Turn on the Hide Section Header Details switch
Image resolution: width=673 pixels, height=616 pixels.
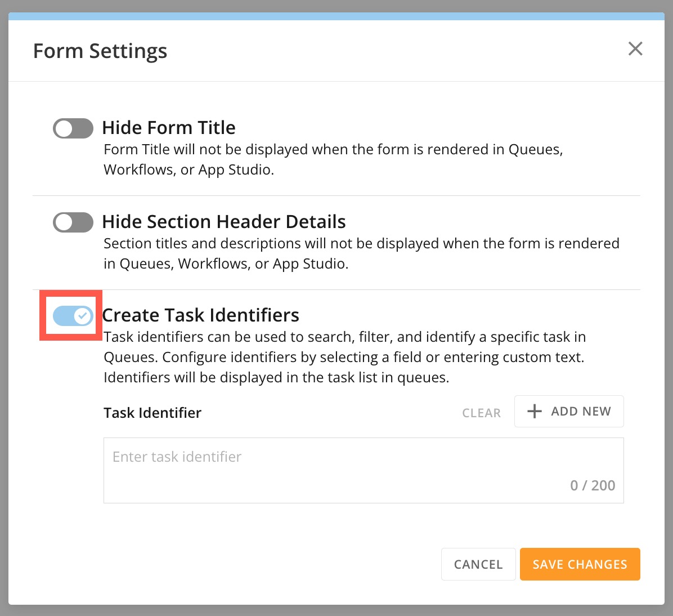pos(73,222)
